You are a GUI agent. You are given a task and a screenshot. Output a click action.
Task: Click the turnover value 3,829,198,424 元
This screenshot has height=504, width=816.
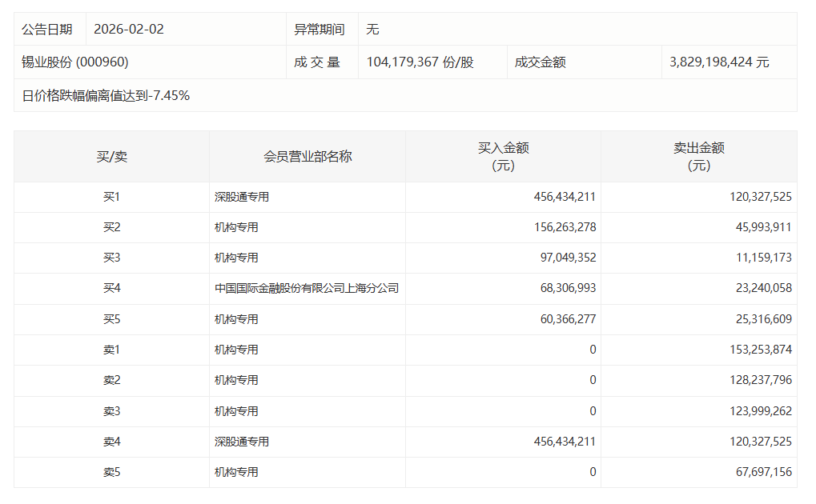[718, 62]
